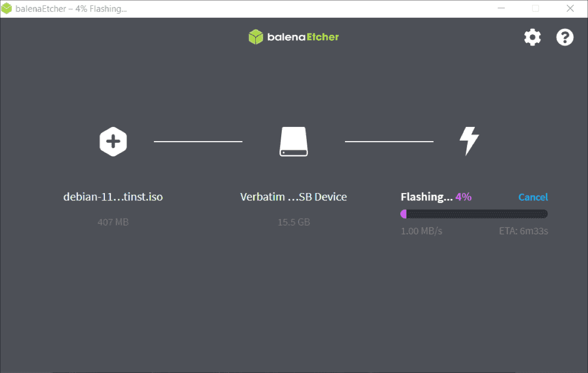Click the ETA: 6m33s readout

523,231
